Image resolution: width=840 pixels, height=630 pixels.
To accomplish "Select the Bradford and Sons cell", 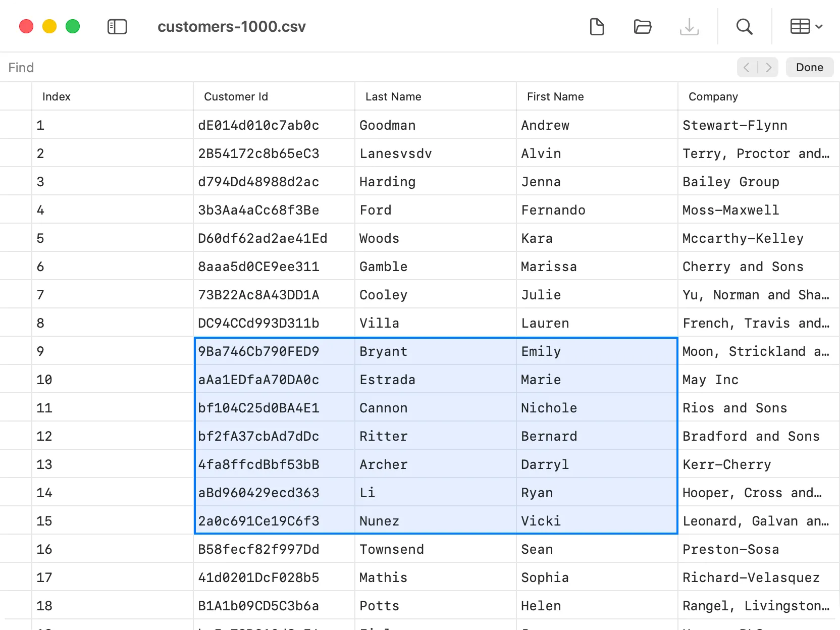I will tap(759, 436).
